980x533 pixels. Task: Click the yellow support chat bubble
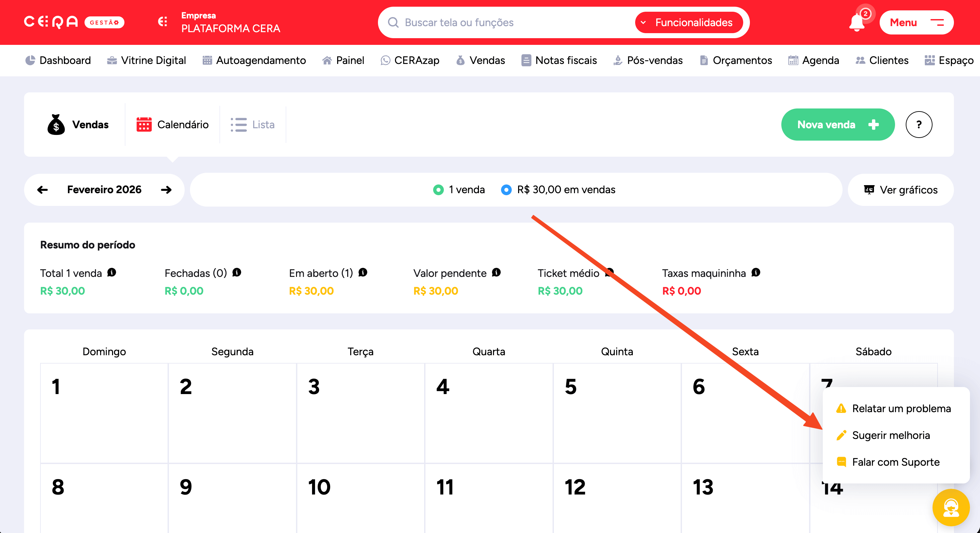[951, 508]
